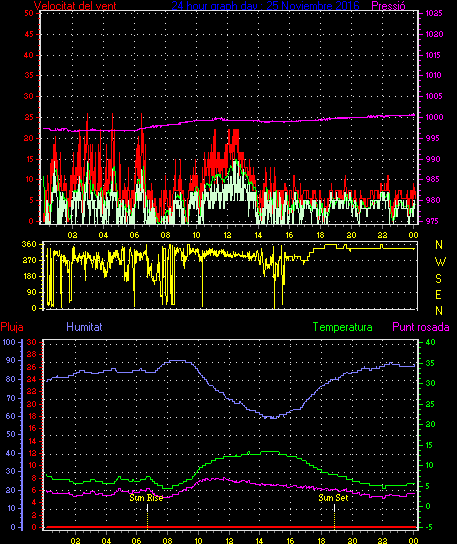Image resolution: width=457 pixels, height=544 pixels.
Task: Click the 25 wind speed axis value
Action: pos(29,117)
